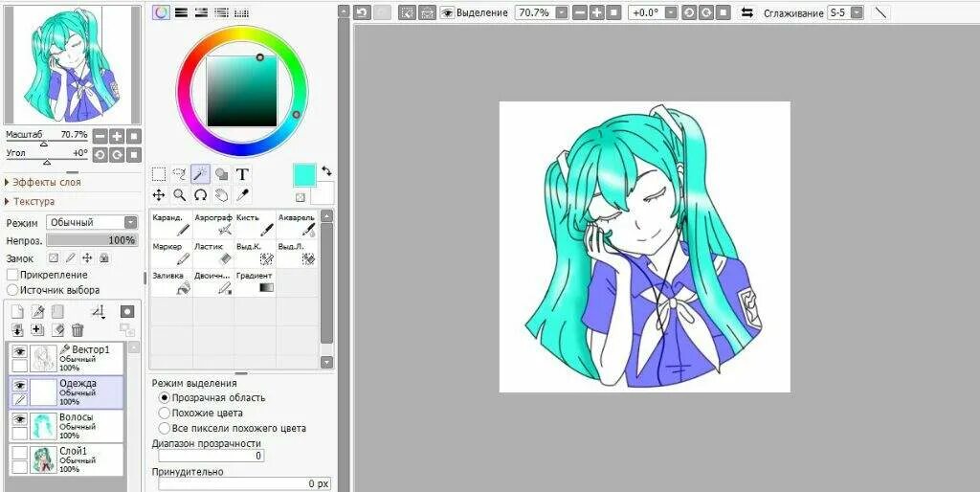Rotate view clockwise in navigator

(117, 154)
